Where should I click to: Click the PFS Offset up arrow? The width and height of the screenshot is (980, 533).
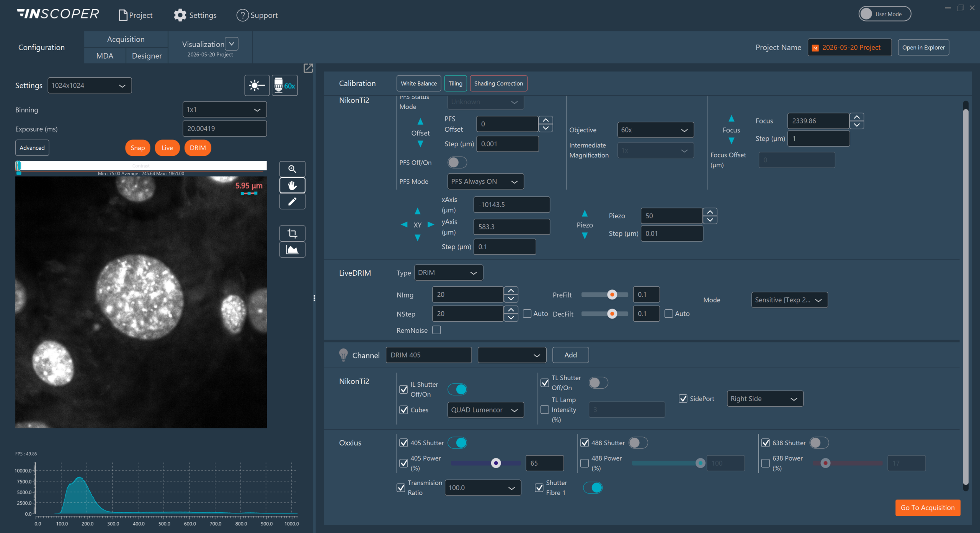pyautogui.click(x=420, y=122)
